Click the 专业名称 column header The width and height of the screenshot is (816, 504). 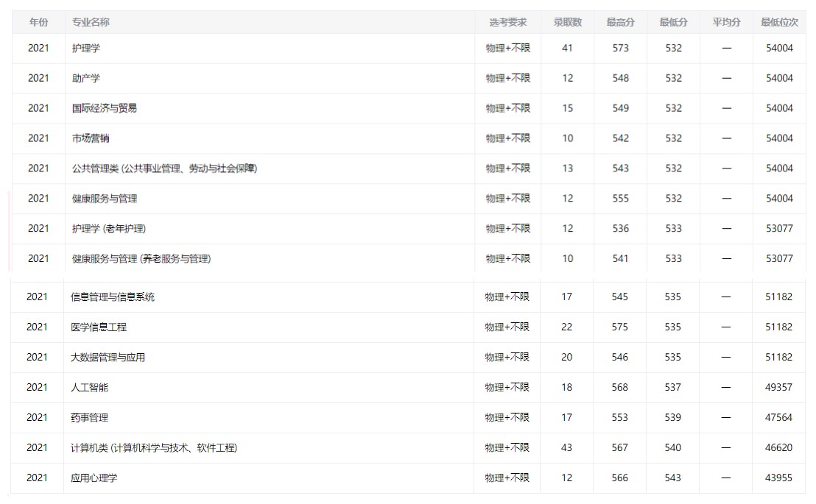tap(91, 22)
